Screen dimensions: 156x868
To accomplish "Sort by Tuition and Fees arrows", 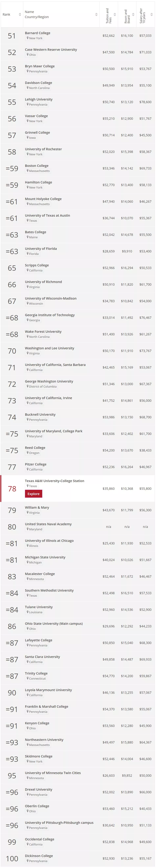I will tap(115, 14).
